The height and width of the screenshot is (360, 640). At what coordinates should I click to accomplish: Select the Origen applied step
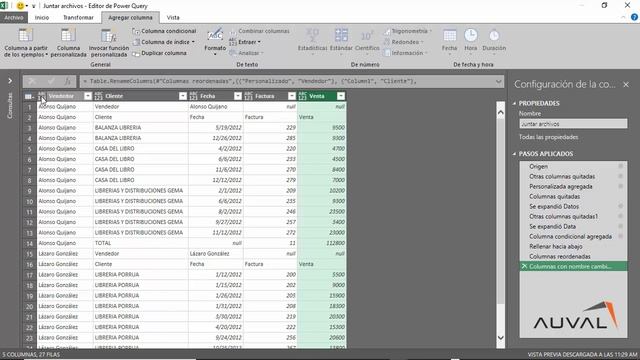click(538, 167)
